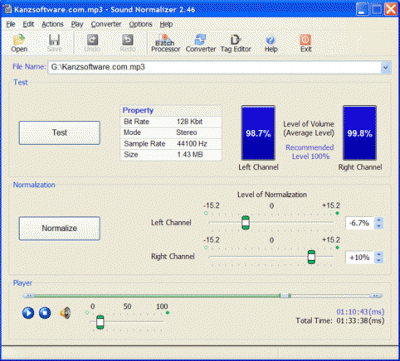Click the speaker volume icon
The height and width of the screenshot is (361, 400).
(65, 313)
